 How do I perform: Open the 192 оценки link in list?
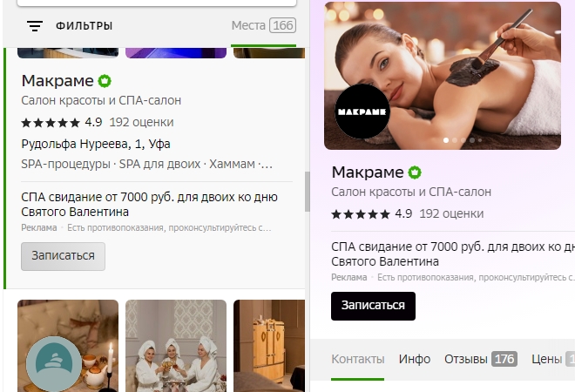[x=141, y=123]
